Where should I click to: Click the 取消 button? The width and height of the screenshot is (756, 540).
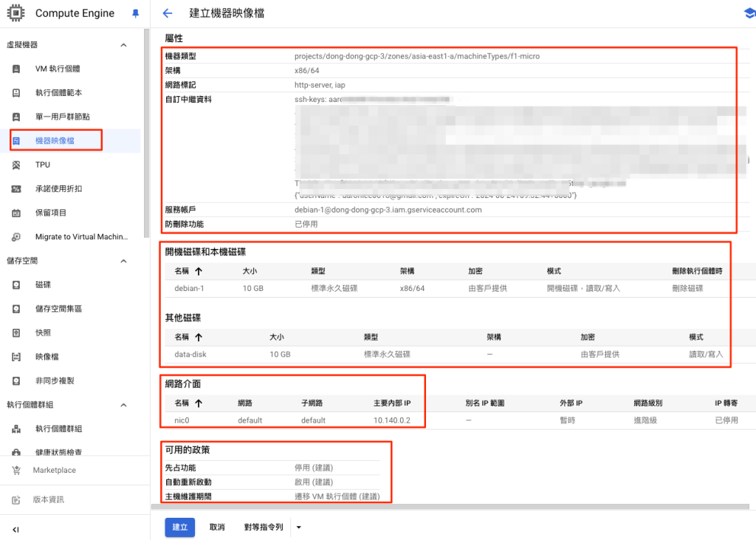(217, 527)
